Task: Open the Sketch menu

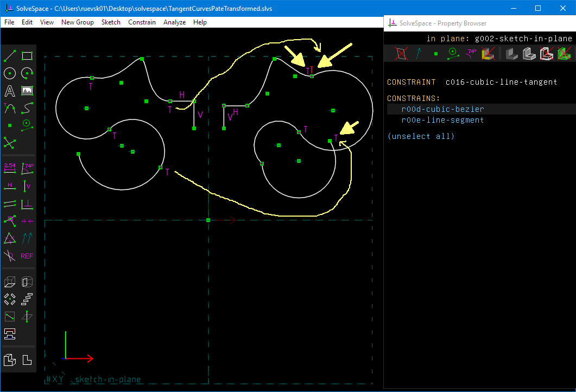Action: pyautogui.click(x=111, y=22)
